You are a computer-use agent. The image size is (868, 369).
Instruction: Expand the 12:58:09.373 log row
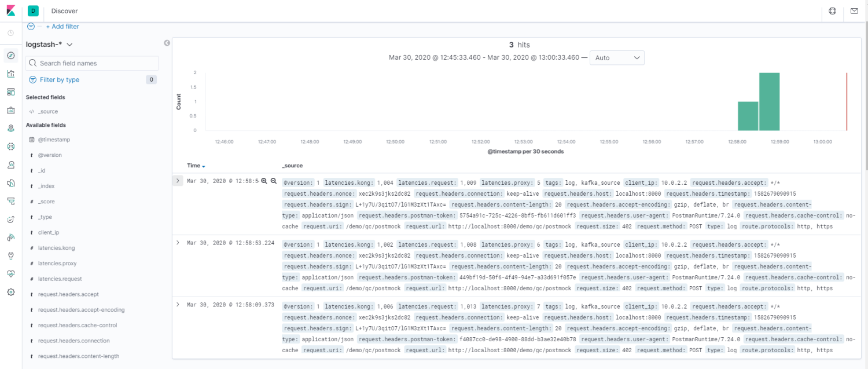[x=178, y=305]
